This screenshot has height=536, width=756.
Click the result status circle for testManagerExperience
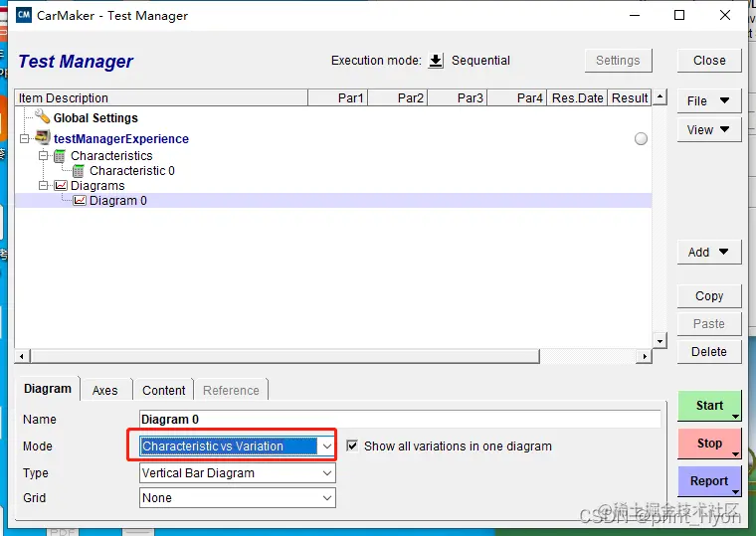click(x=641, y=139)
